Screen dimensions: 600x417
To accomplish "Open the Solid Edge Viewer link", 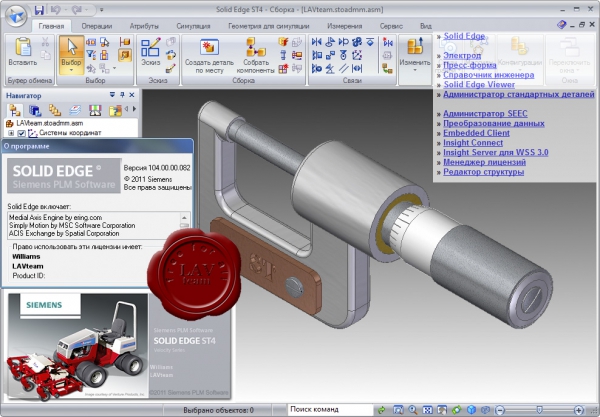I will (x=479, y=85).
